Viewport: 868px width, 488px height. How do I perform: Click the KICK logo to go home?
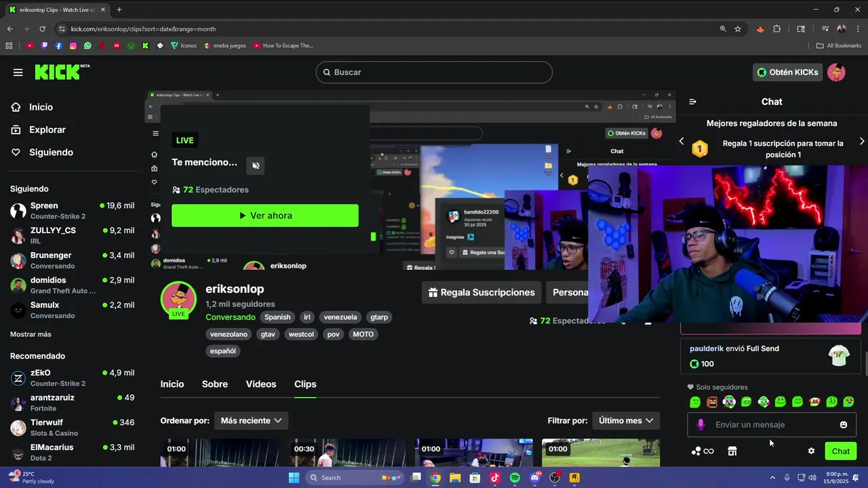point(62,72)
